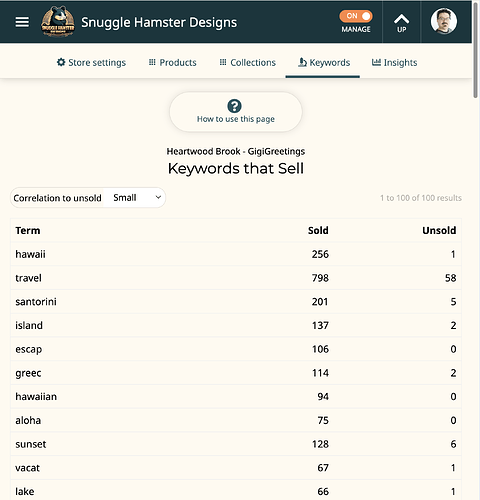
Task: Click the UP chevron arrow icon
Action: (x=402, y=19)
